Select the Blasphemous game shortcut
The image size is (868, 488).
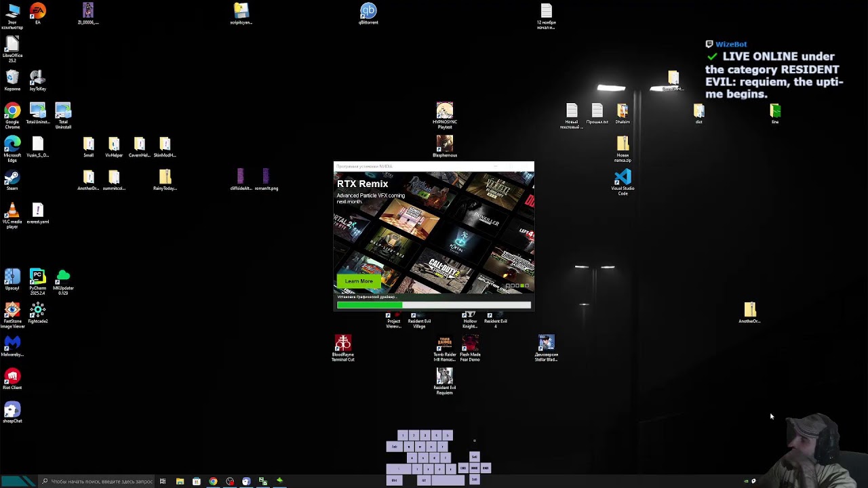[x=445, y=146]
